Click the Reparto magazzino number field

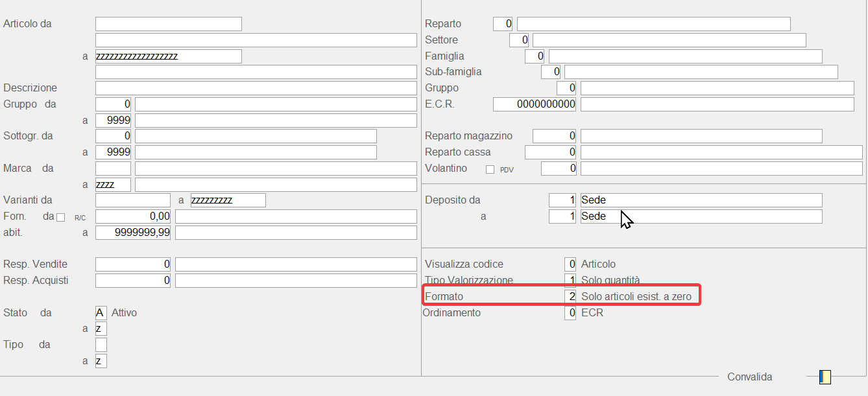[555, 136]
